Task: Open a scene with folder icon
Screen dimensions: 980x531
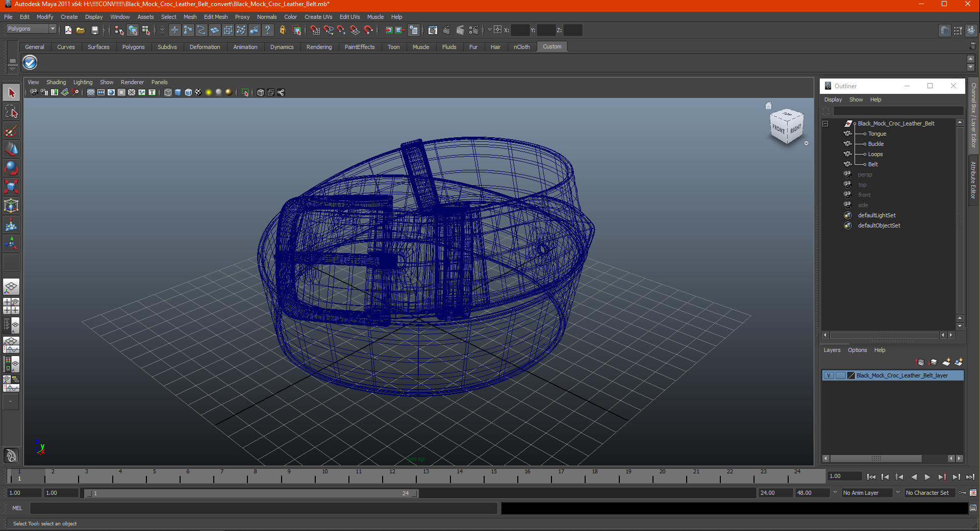Action: click(81, 30)
